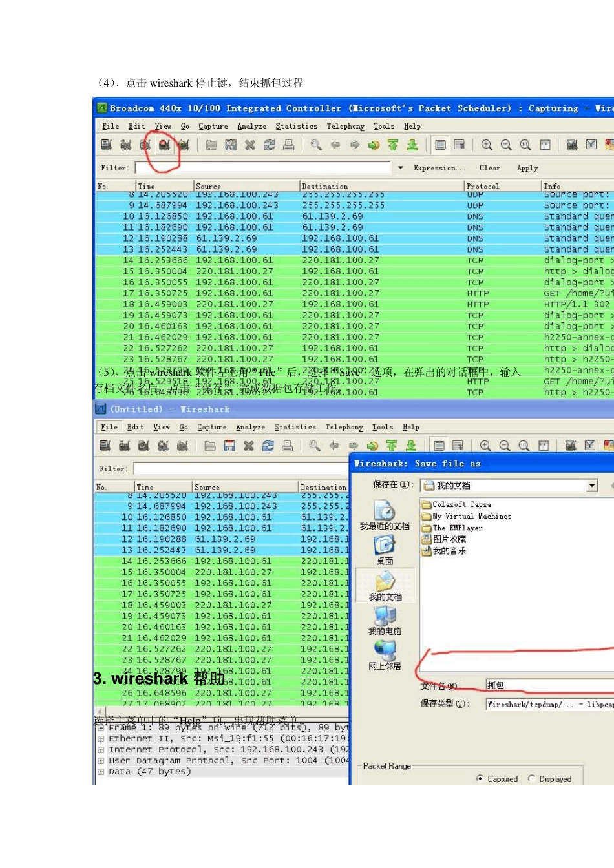This screenshot has width=614, height=868.
Task: Select 我的电脑 place in Save dialog sidebar
Action: click(x=385, y=621)
